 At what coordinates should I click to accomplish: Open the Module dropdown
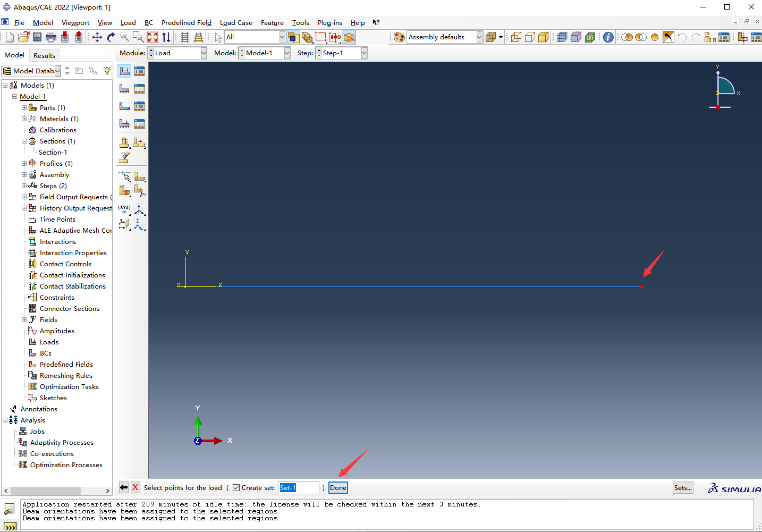204,53
